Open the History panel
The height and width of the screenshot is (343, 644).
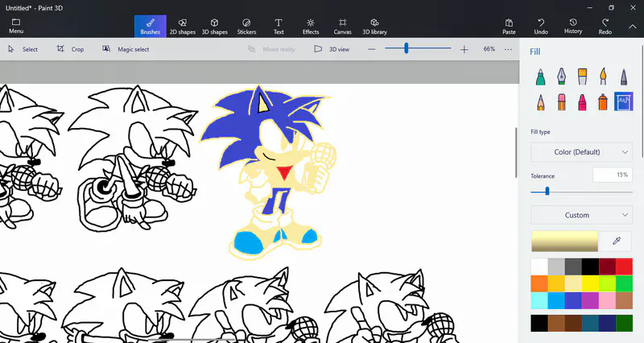click(x=573, y=27)
